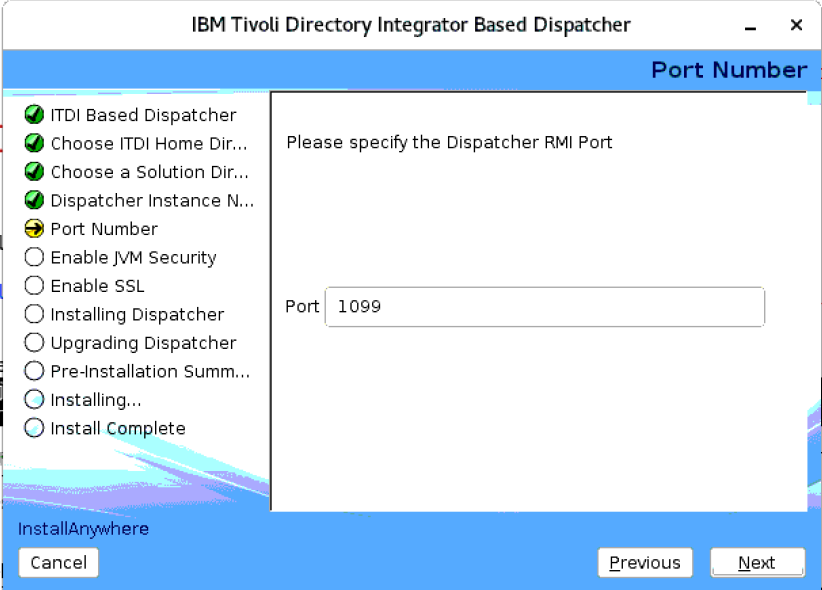
Task: Select the Pre-Installation Summ... step label
Action: 150,371
